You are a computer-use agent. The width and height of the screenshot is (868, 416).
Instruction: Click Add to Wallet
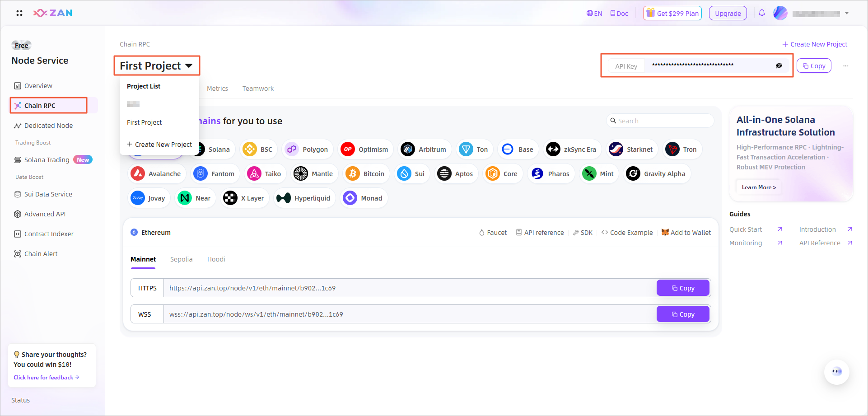pyautogui.click(x=686, y=233)
